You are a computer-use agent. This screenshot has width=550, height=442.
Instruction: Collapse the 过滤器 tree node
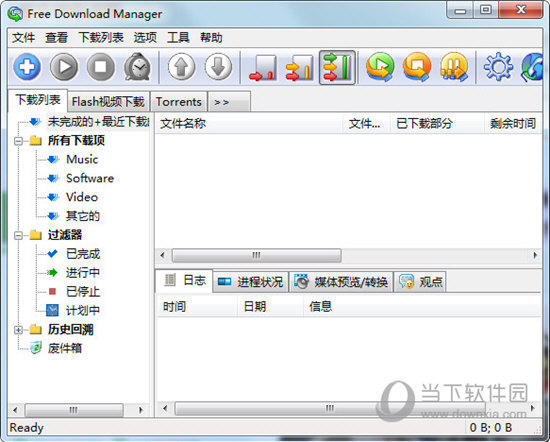pyautogui.click(x=19, y=235)
